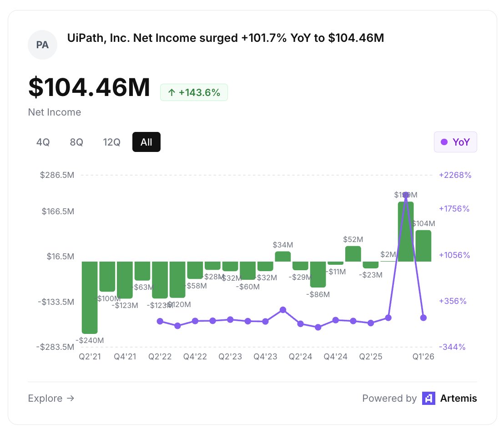504x434 pixels.
Task: Click the +1756% right axis label
Action: pyautogui.click(x=454, y=209)
